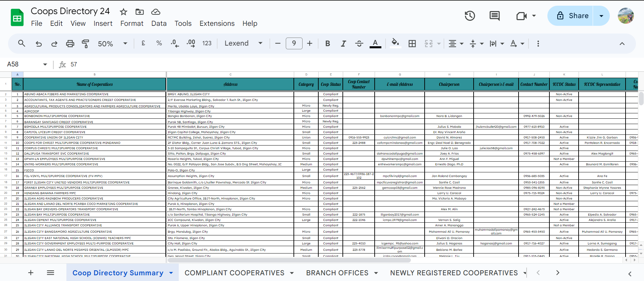This screenshot has width=644, height=281.
Task: Start a video call with camera icon
Action: [522, 16]
